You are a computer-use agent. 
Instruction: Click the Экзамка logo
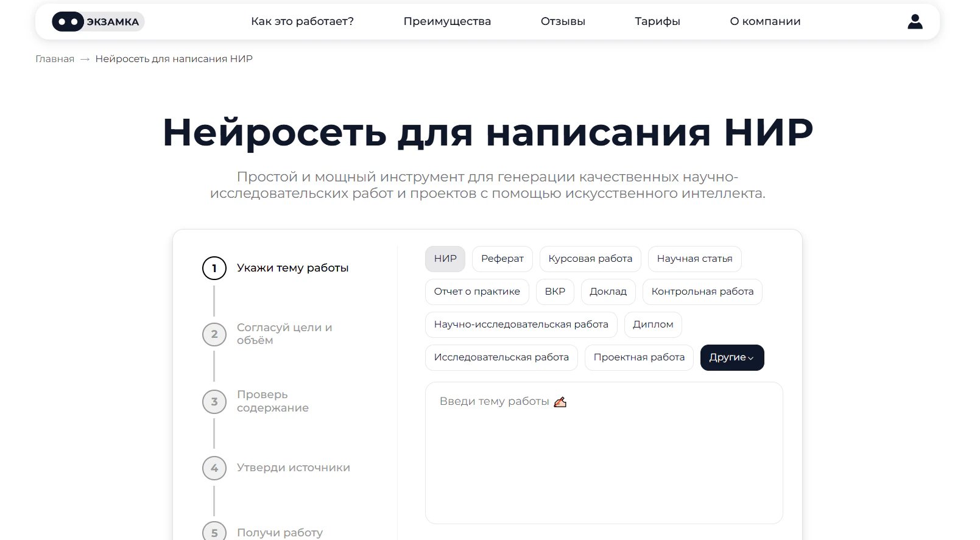click(x=98, y=22)
